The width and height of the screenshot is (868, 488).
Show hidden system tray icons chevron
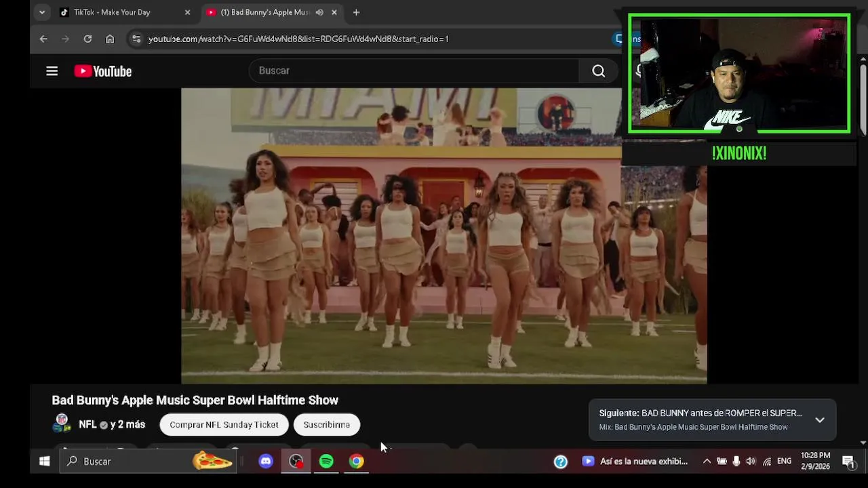coord(707,462)
